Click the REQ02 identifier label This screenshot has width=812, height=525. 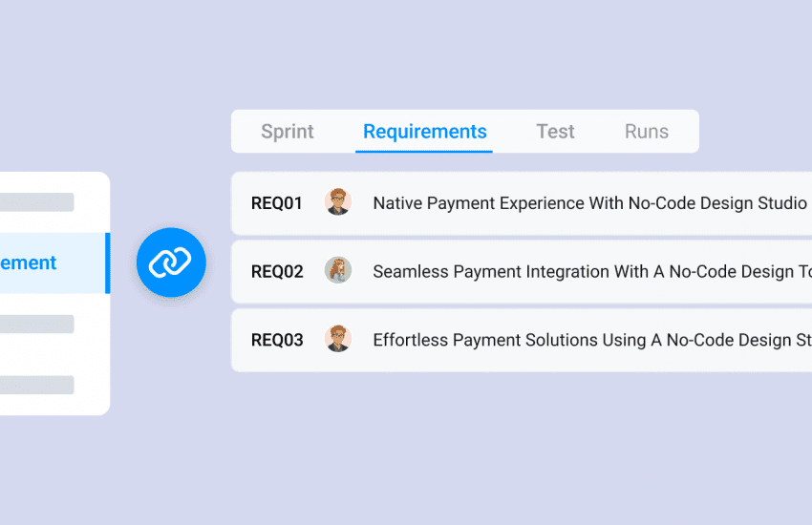coord(276,272)
